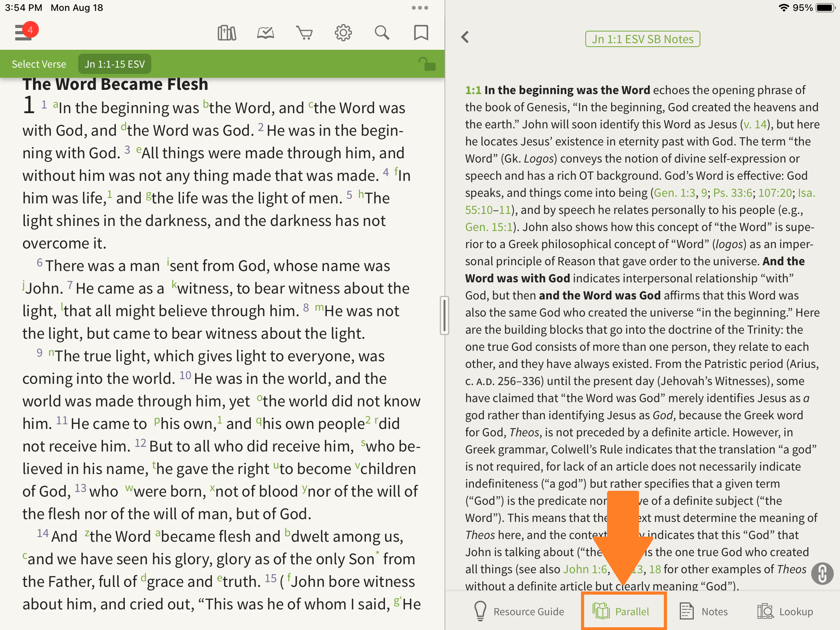Open the verse 18 reference link in notes
The image size is (840, 630).
(655, 569)
